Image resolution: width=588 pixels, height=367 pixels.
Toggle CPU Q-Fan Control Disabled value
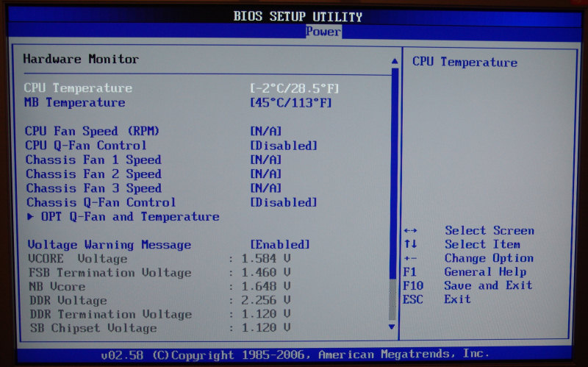[x=284, y=146]
